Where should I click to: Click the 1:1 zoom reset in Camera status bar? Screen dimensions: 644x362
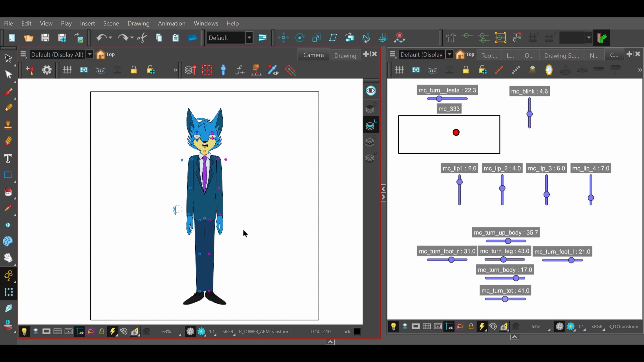point(212,331)
